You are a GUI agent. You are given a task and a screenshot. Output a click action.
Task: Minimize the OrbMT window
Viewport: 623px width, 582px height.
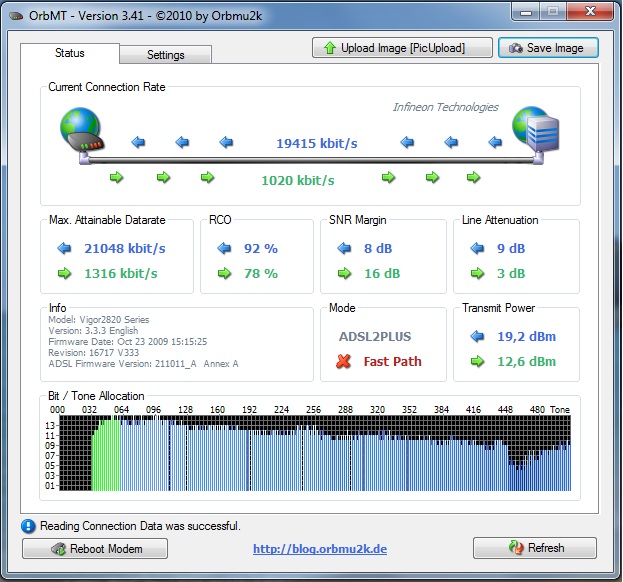click(x=525, y=12)
